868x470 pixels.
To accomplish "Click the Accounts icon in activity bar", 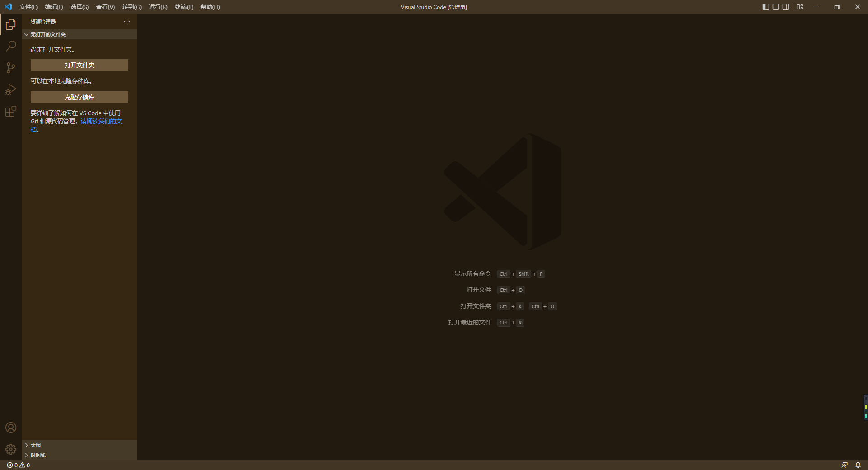I will pyautogui.click(x=11, y=428).
